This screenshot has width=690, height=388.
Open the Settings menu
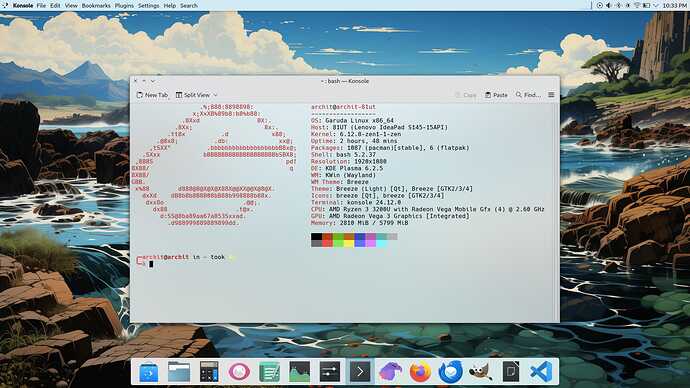(148, 6)
